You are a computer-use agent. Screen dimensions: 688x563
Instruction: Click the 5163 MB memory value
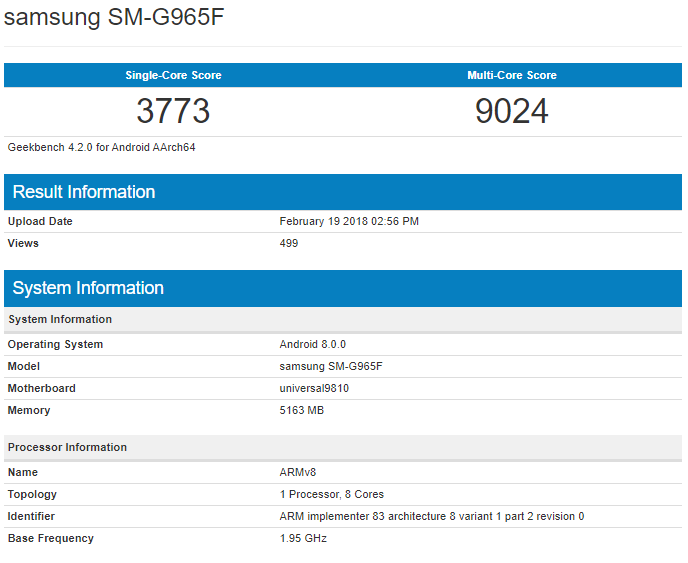(302, 410)
